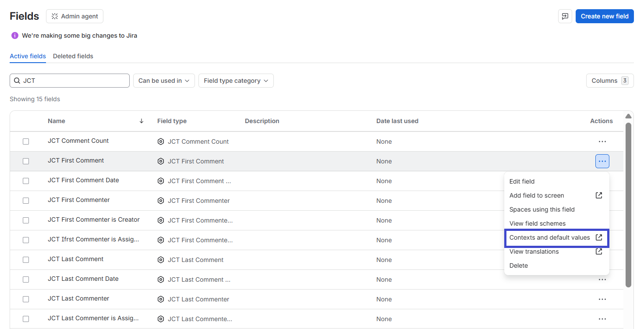
Task: Click the Description column header
Action: (262, 121)
